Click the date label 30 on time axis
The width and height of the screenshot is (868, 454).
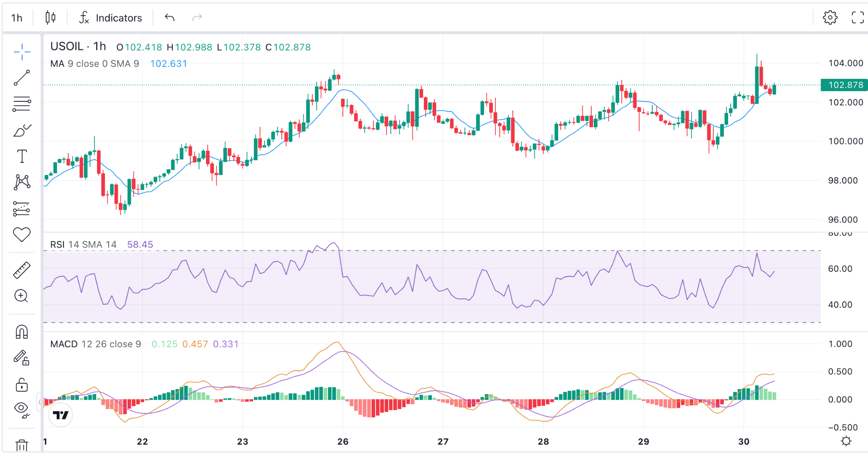[744, 442]
